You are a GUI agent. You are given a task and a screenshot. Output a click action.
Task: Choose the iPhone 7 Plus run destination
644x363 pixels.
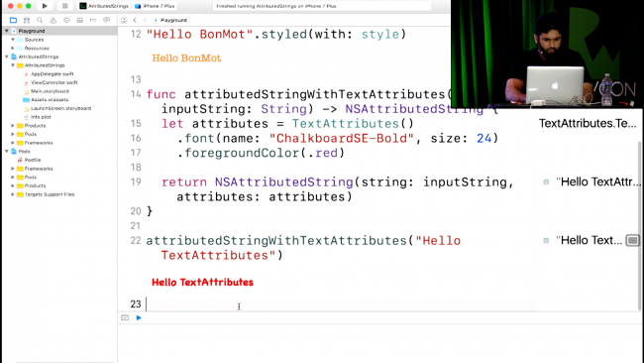tap(156, 6)
